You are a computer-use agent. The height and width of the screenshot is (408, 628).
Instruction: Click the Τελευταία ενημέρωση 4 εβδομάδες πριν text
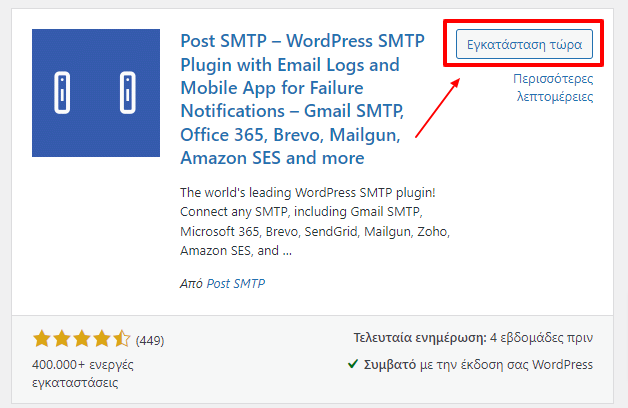(473, 338)
